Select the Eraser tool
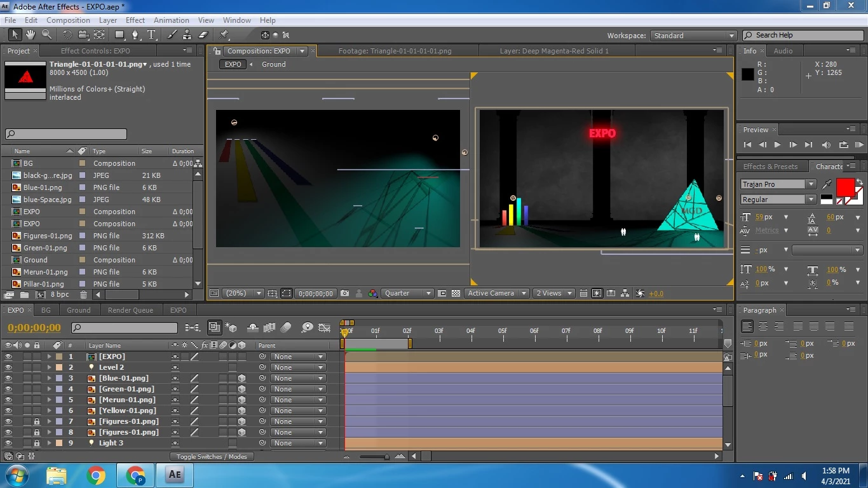The image size is (868, 488). coord(203,35)
